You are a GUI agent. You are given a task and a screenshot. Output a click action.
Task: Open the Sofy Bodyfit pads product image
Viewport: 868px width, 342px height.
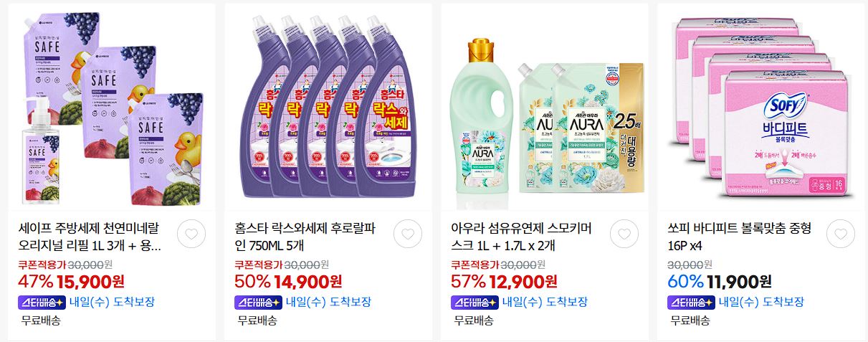pos(761,108)
